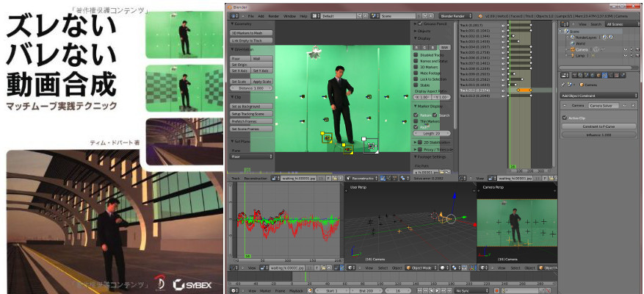Click Set X Axis
The height and width of the screenshot is (294, 644).
point(241,71)
